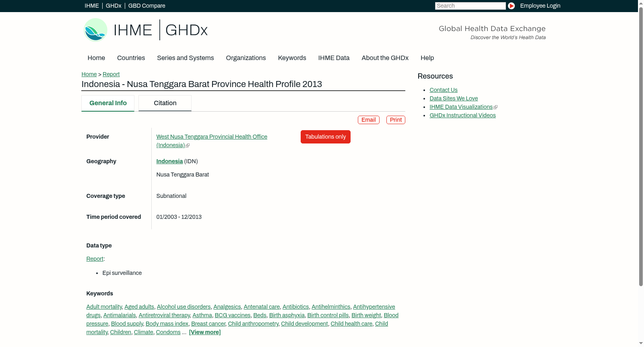The width and height of the screenshot is (644, 347).
Task: Open IHME Data Visualizations link
Action: click(461, 107)
